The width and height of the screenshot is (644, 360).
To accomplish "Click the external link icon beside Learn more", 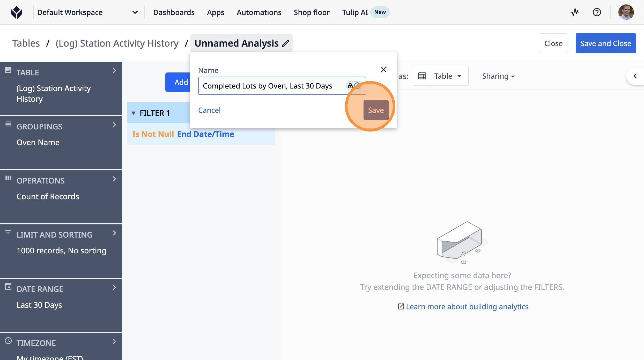I will (x=401, y=306).
